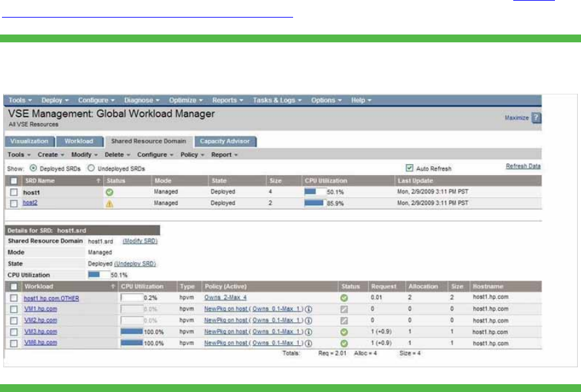Screen dimensions: 581x392
Task: Check the host1 SRD row checkbox
Action: (x=14, y=192)
